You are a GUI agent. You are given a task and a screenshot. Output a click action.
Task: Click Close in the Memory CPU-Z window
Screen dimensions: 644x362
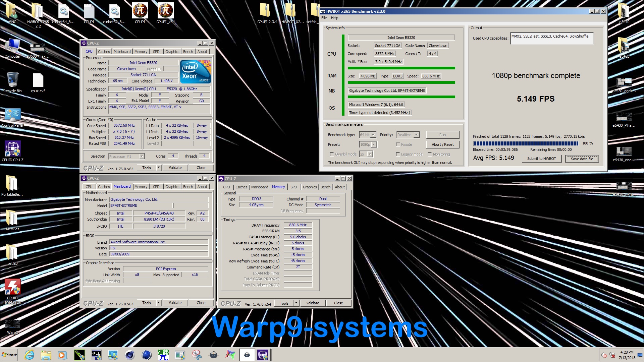point(338,303)
